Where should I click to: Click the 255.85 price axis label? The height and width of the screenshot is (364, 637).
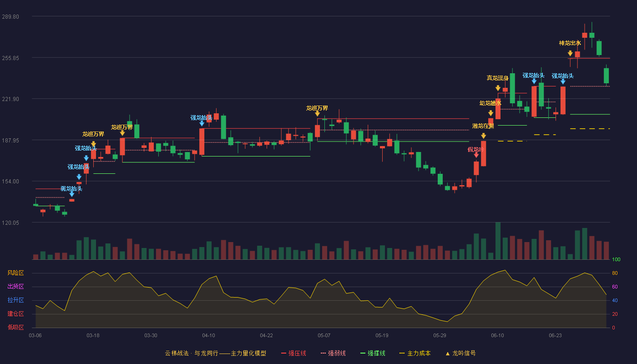coord(10,58)
